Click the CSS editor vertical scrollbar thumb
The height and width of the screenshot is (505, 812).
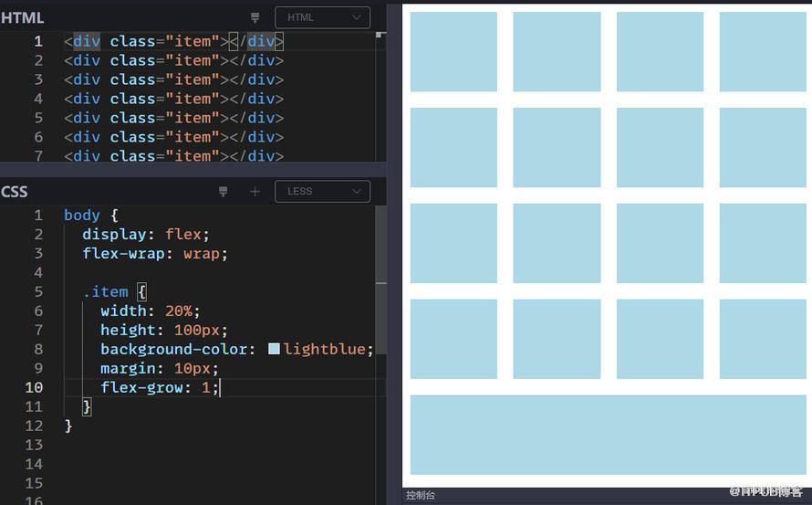click(381, 280)
